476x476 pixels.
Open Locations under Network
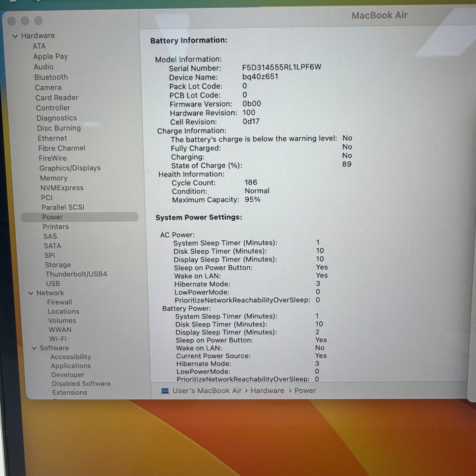(64, 311)
